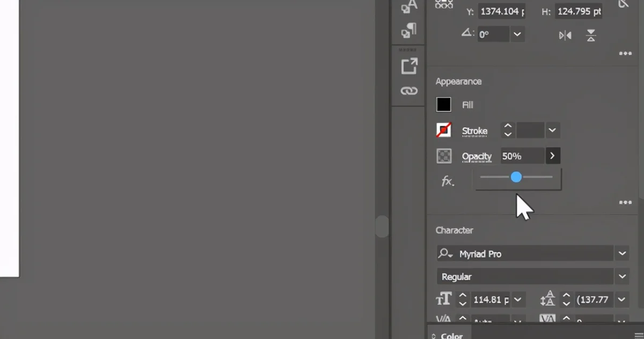Open the leading dropdown

[x=621, y=299]
